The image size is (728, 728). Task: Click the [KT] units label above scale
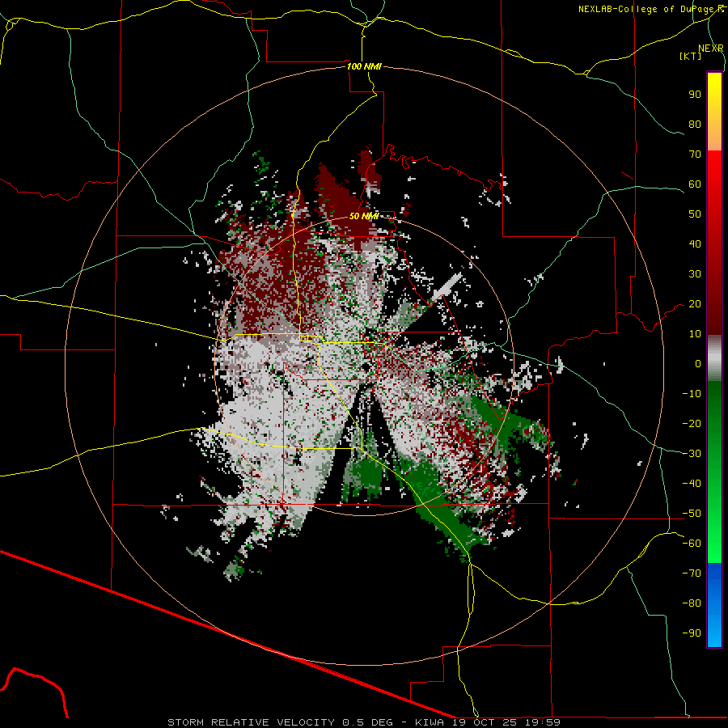(690, 56)
